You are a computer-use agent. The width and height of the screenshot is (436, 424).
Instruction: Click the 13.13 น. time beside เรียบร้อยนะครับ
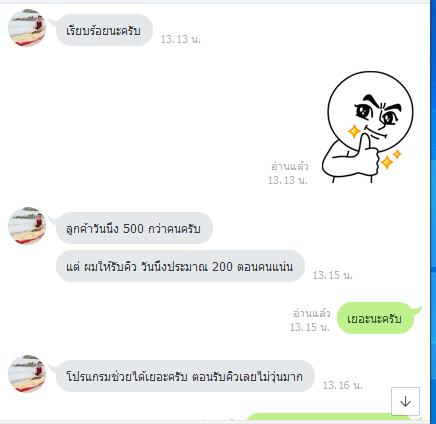pos(181,39)
